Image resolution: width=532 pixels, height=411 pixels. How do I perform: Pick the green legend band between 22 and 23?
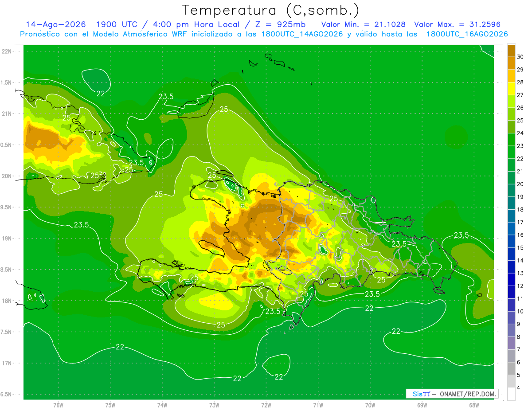(x=511, y=152)
